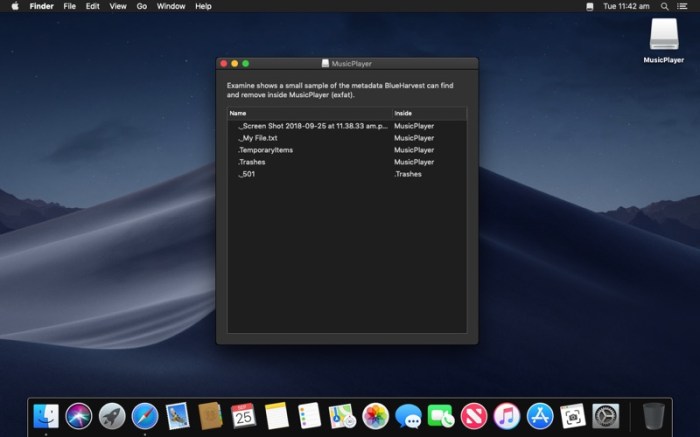Open the Apple menu
The image size is (700, 437).
pos(15,6)
